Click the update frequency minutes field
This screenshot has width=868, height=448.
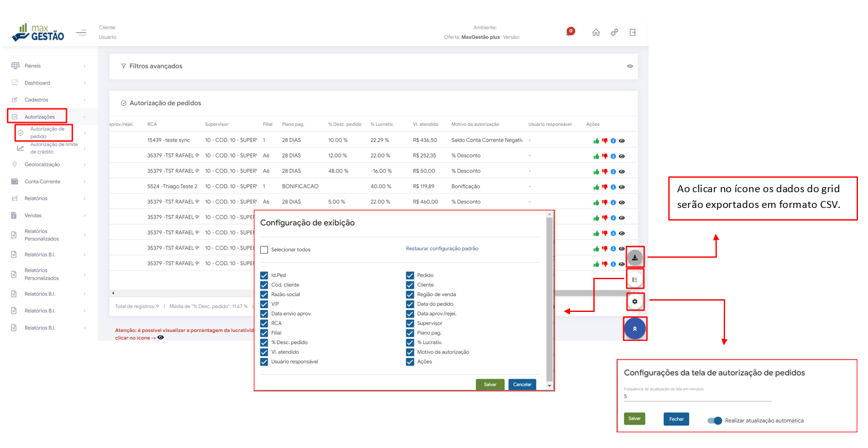(697, 397)
